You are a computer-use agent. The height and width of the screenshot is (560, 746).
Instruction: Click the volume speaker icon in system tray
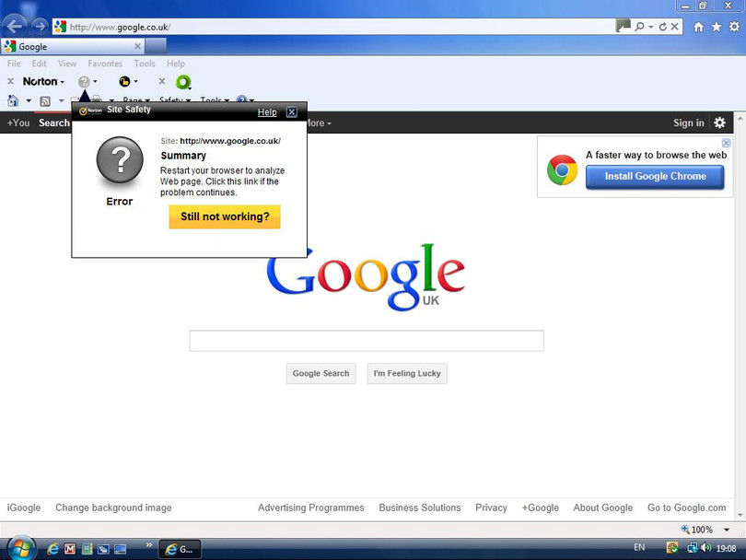(x=706, y=548)
